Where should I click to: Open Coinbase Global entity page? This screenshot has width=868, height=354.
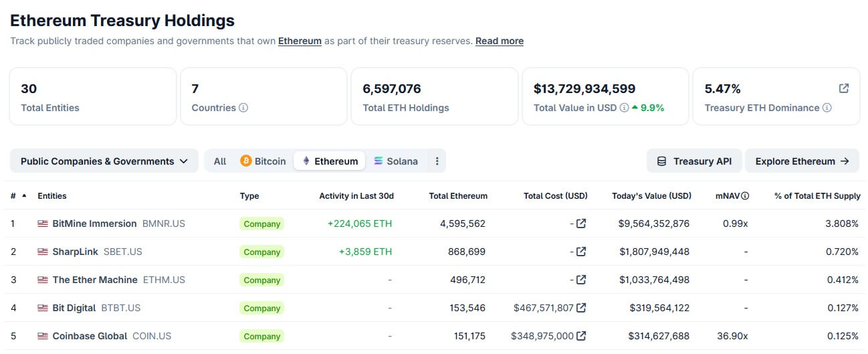click(x=90, y=336)
